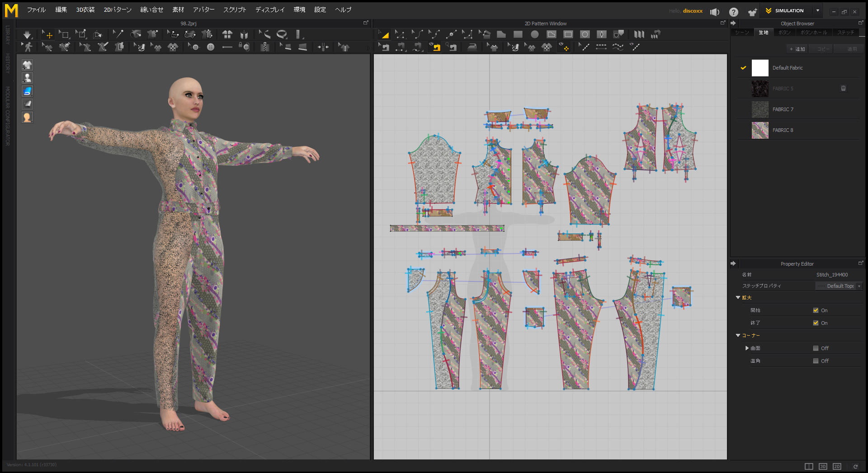Uncheck the 終了 On checkbox

point(816,323)
